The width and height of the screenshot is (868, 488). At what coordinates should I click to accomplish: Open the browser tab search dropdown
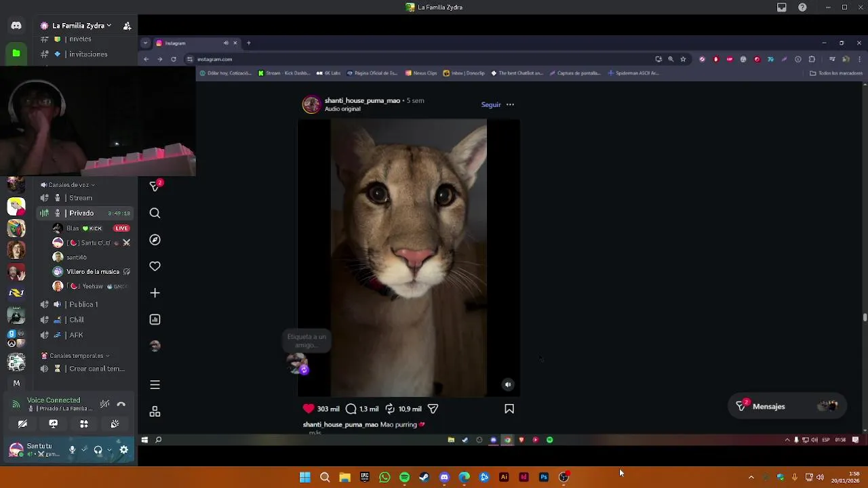(x=145, y=43)
